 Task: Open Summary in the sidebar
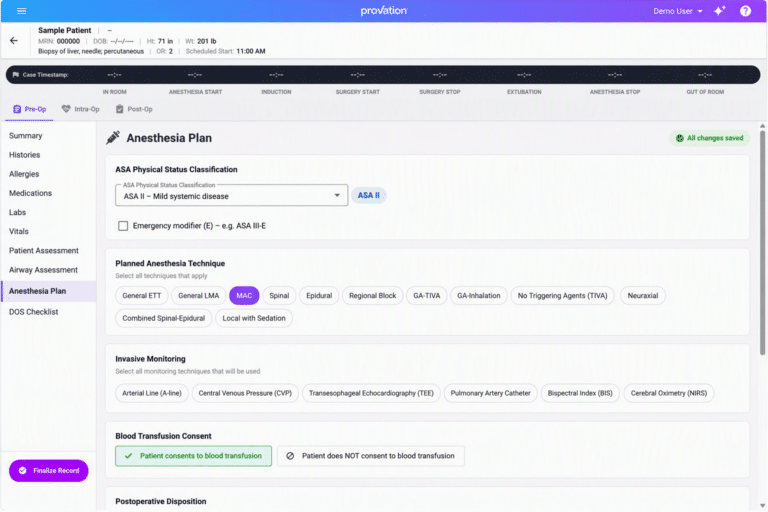click(25, 136)
